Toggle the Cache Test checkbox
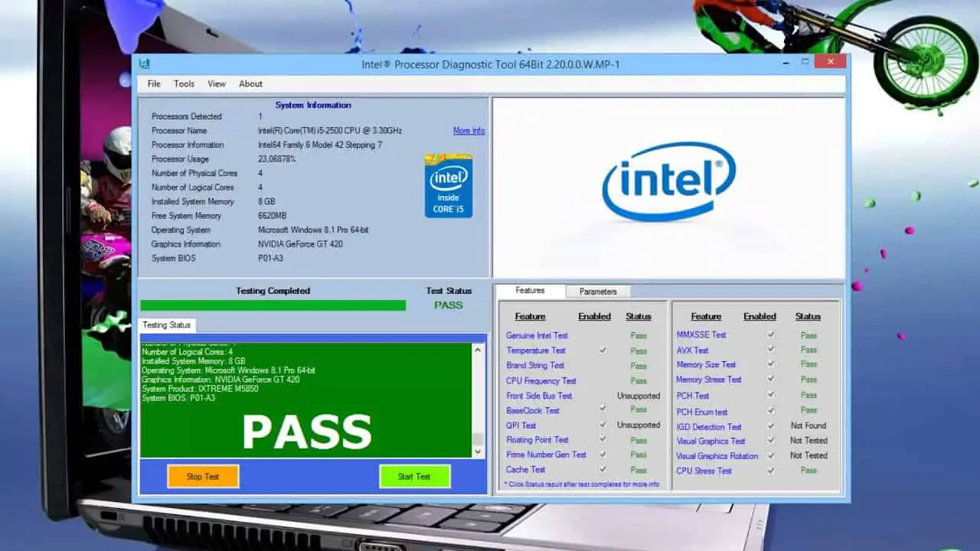The height and width of the screenshot is (551, 980). tap(603, 470)
